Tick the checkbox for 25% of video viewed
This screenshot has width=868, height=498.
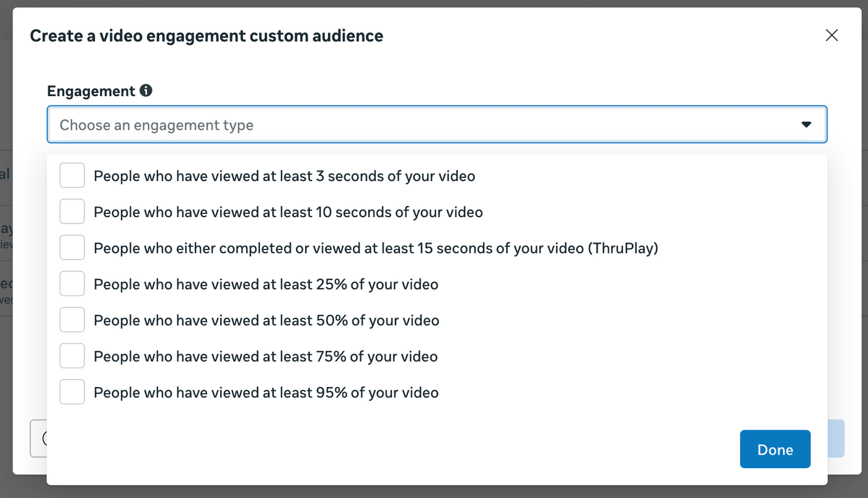coord(72,285)
